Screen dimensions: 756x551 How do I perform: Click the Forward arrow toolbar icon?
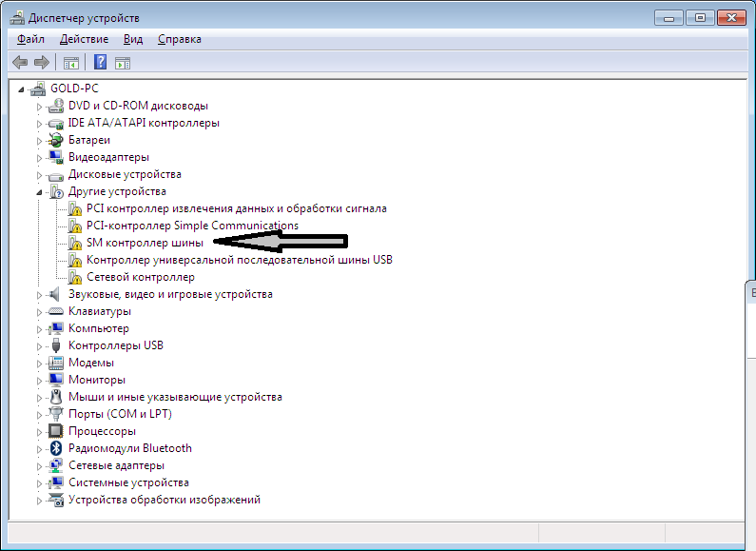pyautogui.click(x=42, y=62)
